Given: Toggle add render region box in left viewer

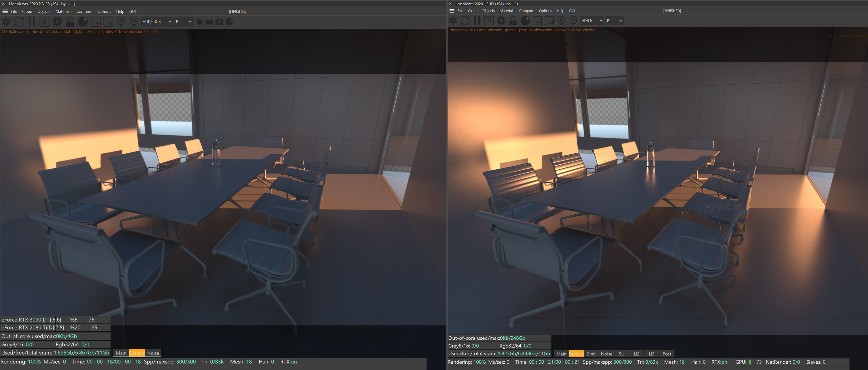Looking at the screenshot, I should (x=96, y=22).
